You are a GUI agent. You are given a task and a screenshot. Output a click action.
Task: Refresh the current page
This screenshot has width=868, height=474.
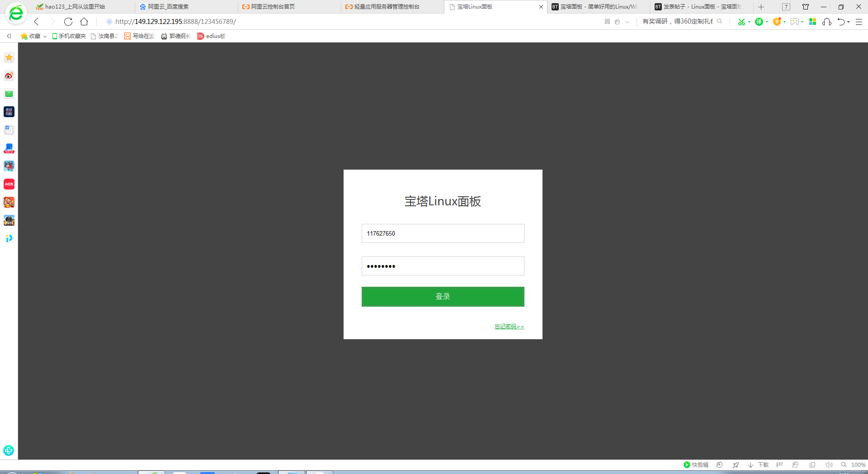pyautogui.click(x=68, y=21)
